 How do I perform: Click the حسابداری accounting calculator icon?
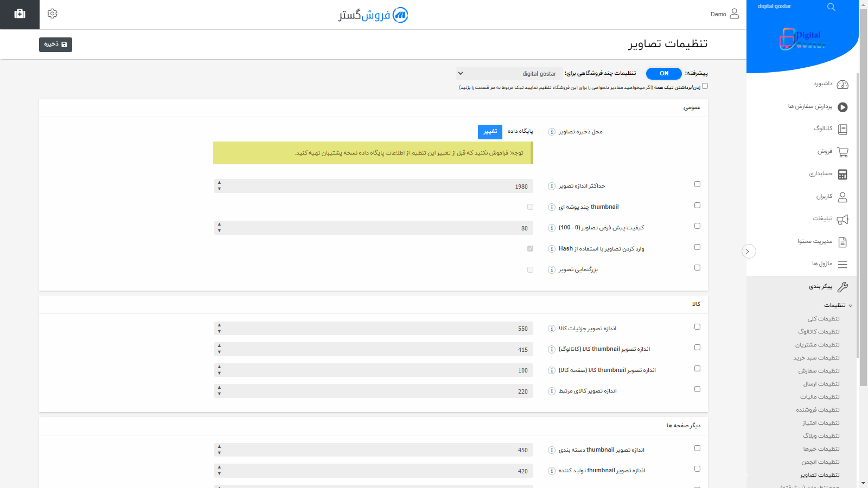click(x=842, y=174)
